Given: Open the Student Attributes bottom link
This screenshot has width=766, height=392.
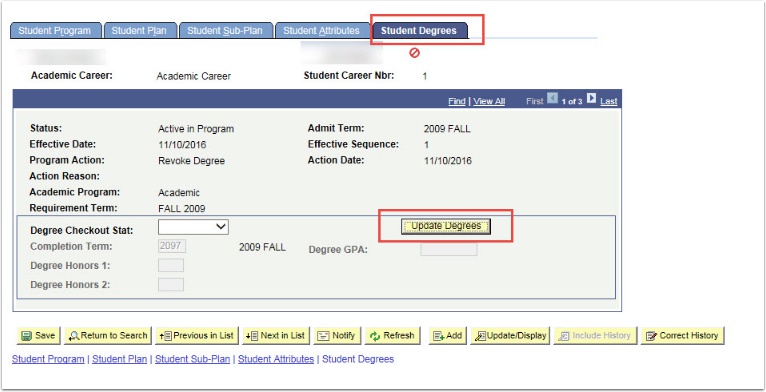Looking at the screenshot, I should (276, 359).
